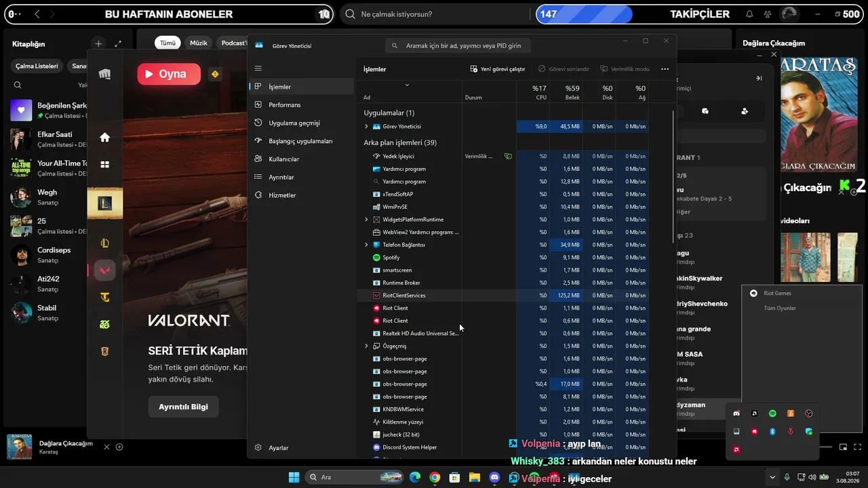The height and width of the screenshot is (488, 868).
Task: Click Spotify icon in the tray overflow
Action: [x=772, y=413]
